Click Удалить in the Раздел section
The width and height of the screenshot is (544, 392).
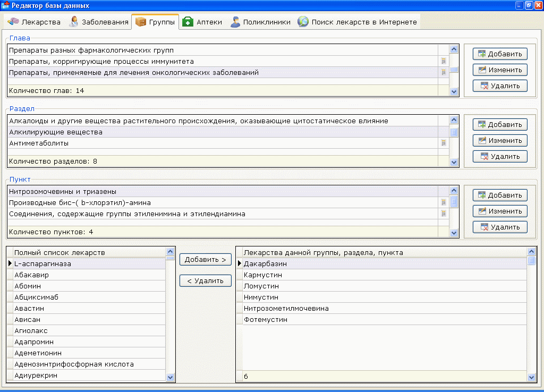tap(500, 157)
